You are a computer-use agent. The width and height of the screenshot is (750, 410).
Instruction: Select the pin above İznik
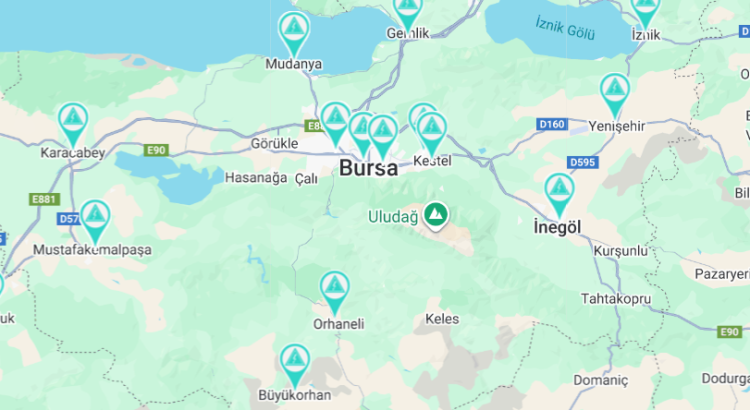tap(645, 11)
